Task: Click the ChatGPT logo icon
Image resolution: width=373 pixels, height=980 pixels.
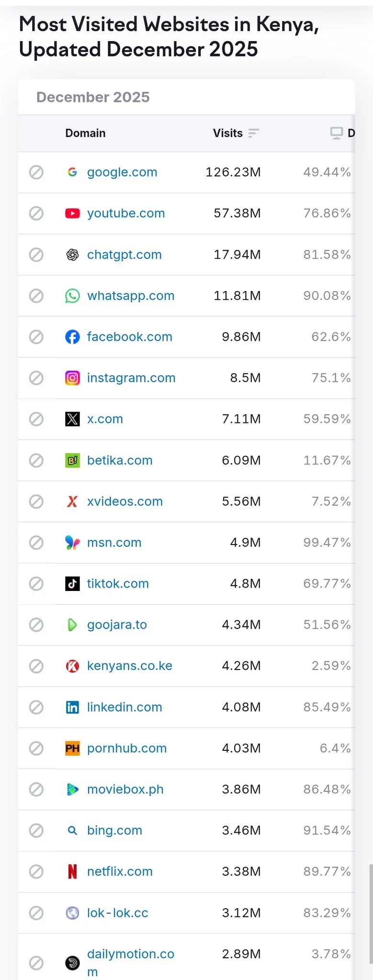Action: point(72,255)
